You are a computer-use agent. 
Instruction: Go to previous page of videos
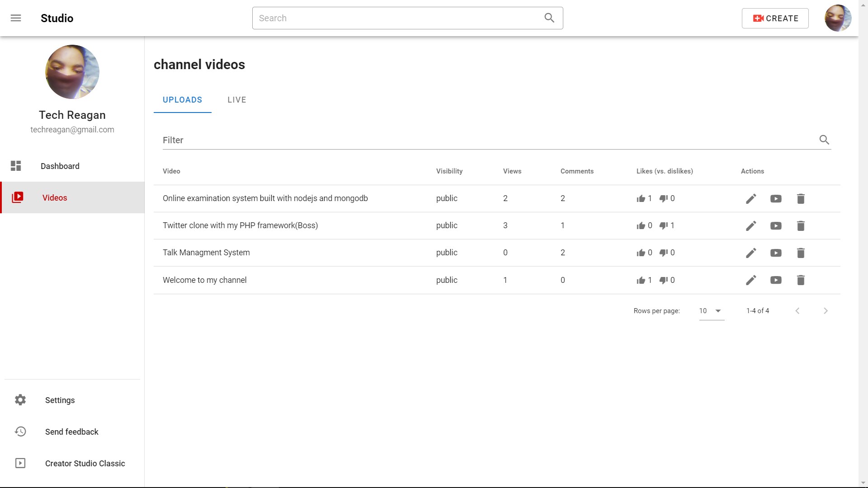pyautogui.click(x=797, y=311)
